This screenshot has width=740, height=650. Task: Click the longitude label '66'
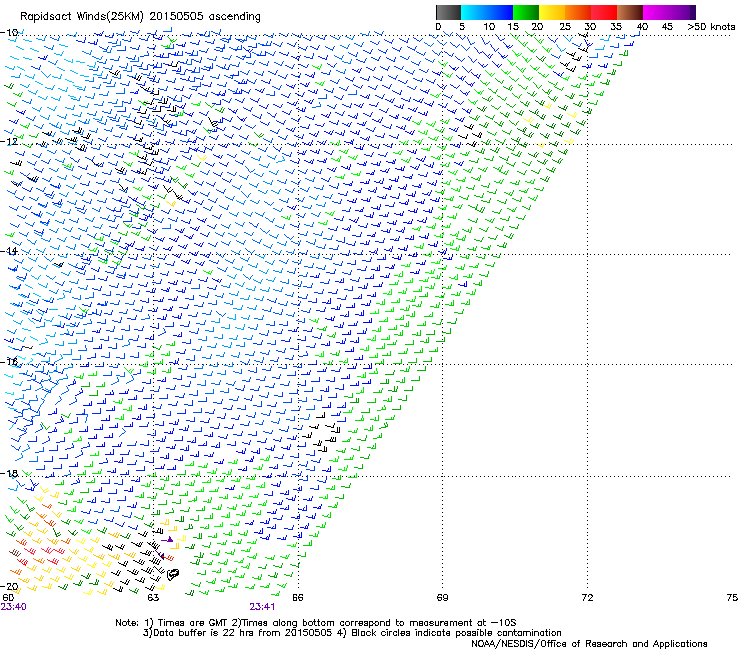click(x=297, y=598)
